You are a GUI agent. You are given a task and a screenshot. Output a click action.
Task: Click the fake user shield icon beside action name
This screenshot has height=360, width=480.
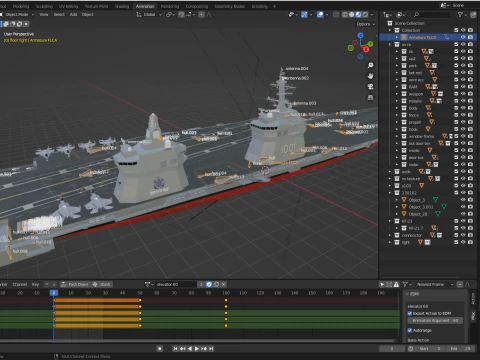click(x=209, y=284)
